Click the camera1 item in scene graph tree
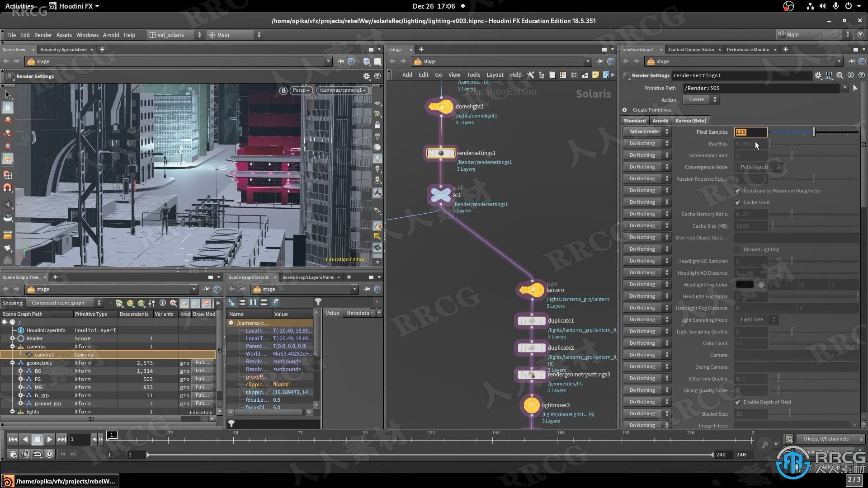Screen dimensions: 868x488 [43, 355]
